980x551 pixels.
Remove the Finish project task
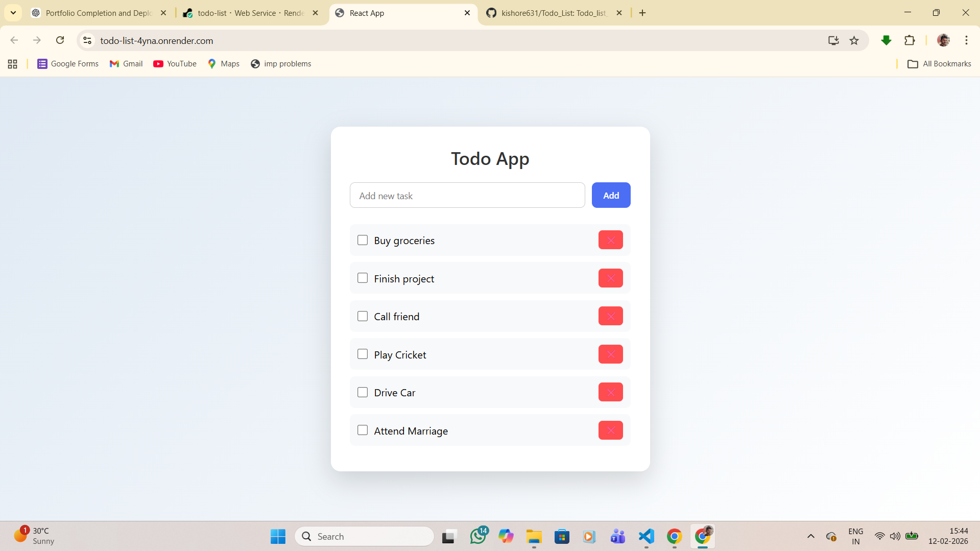click(610, 278)
